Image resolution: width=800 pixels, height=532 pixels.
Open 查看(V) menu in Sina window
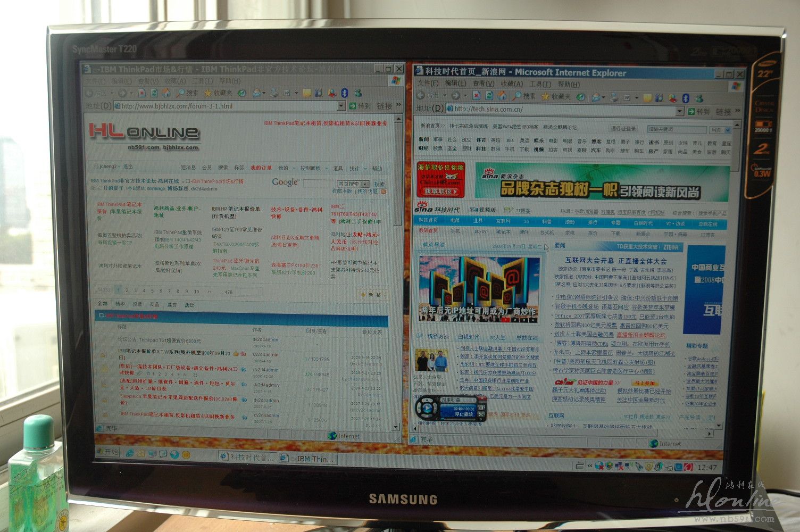click(x=483, y=84)
